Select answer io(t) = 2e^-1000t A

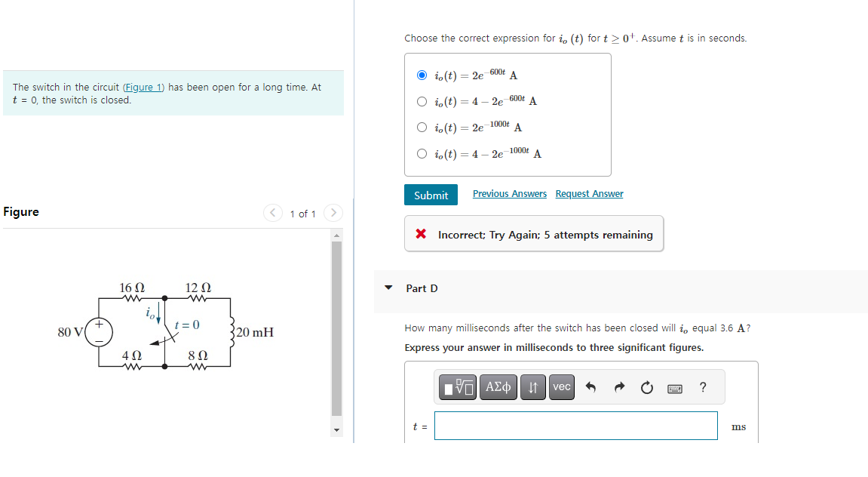coord(422,127)
